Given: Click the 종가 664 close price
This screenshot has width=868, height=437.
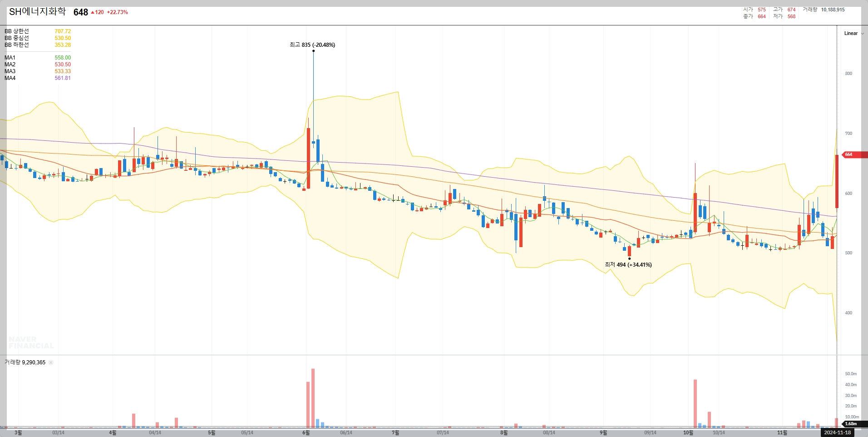Looking at the screenshot, I should (755, 16).
